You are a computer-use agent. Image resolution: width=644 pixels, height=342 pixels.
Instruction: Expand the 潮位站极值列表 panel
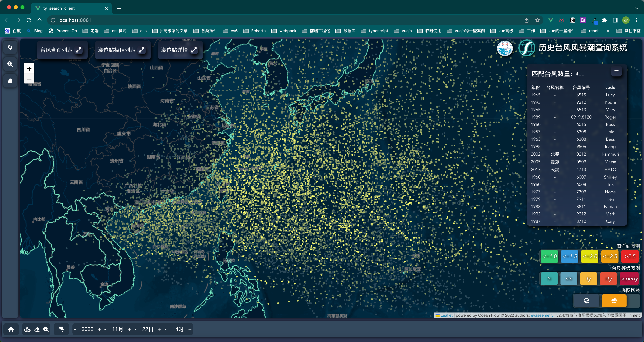142,50
